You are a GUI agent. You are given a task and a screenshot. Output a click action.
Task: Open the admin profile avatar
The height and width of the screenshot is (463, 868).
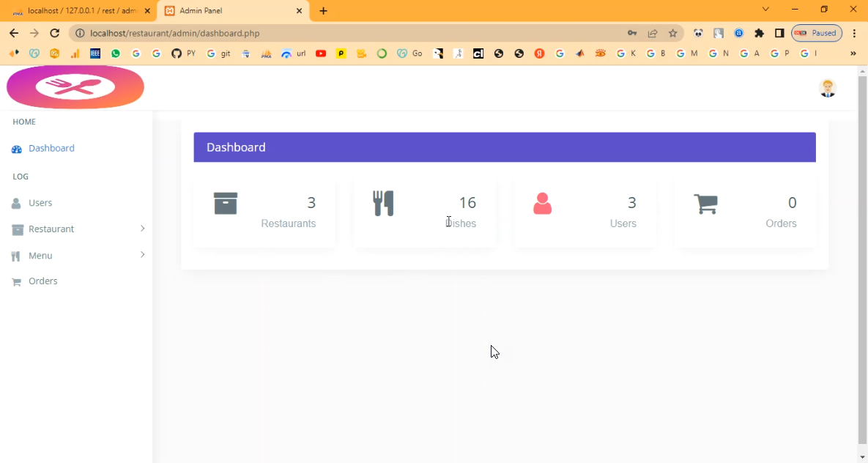point(828,88)
